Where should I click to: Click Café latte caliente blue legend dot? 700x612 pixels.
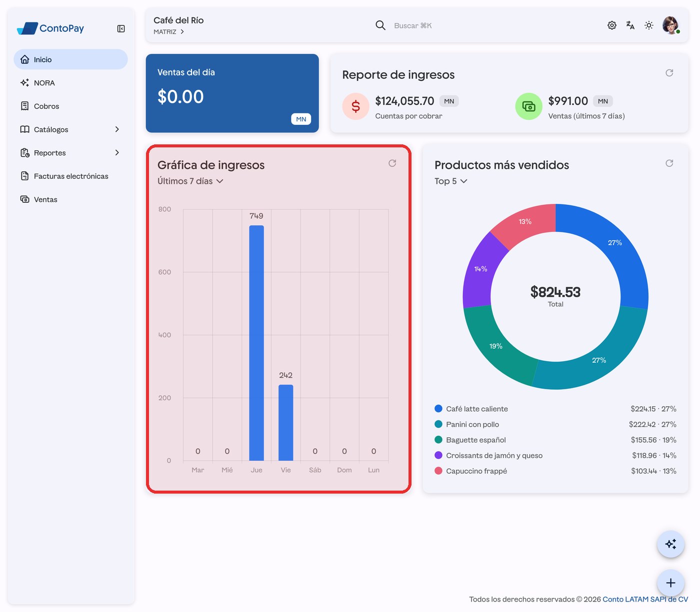click(x=438, y=409)
